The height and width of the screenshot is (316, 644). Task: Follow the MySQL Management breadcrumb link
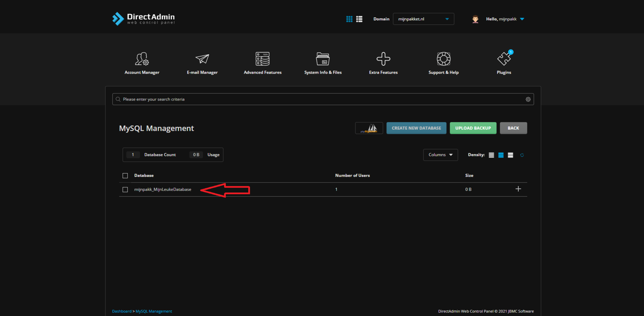pyautogui.click(x=154, y=311)
